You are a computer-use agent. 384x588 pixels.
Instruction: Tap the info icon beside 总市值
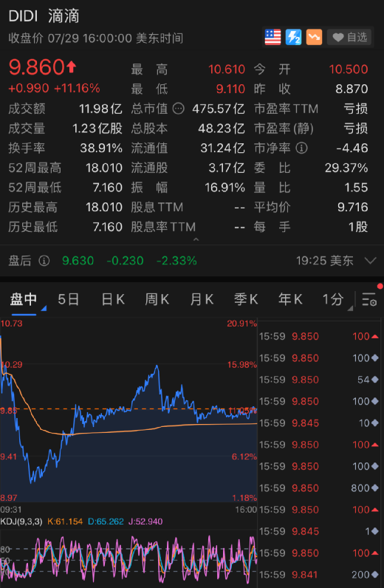tap(179, 109)
